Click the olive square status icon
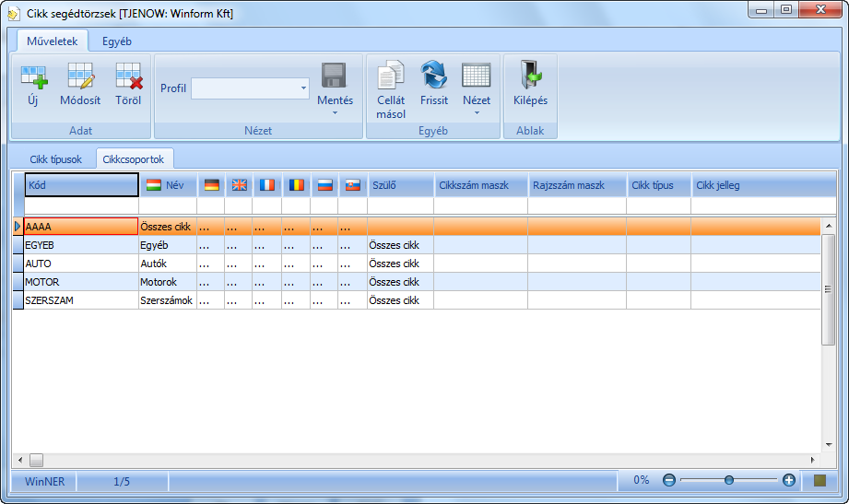 tap(820, 480)
